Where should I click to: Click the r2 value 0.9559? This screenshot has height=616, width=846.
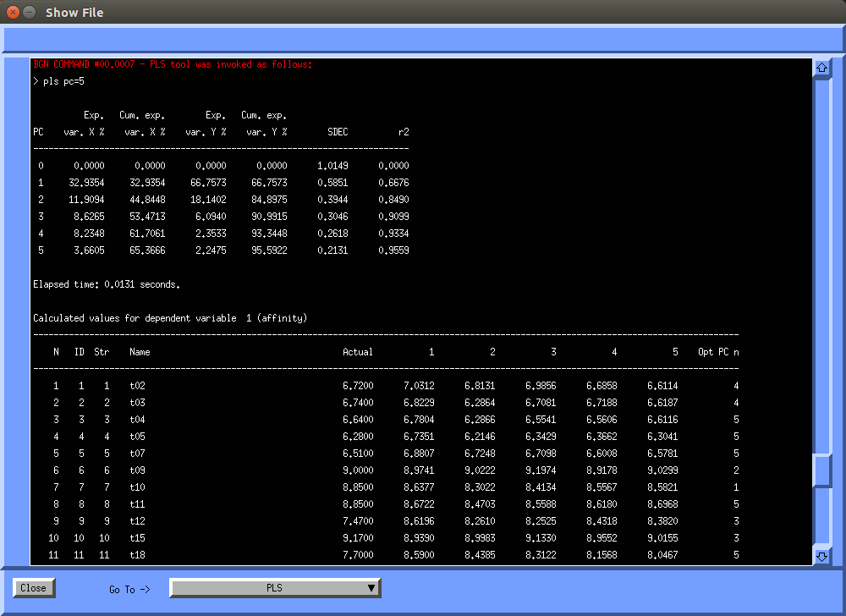point(393,250)
